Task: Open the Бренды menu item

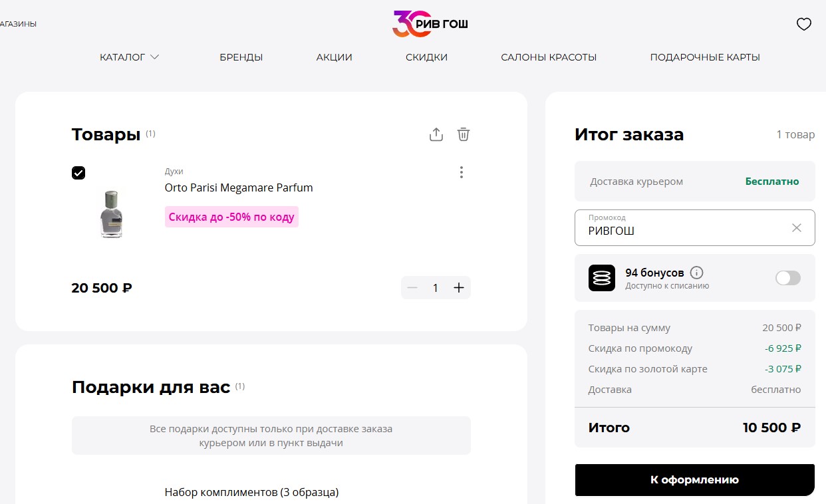Action: click(x=241, y=57)
